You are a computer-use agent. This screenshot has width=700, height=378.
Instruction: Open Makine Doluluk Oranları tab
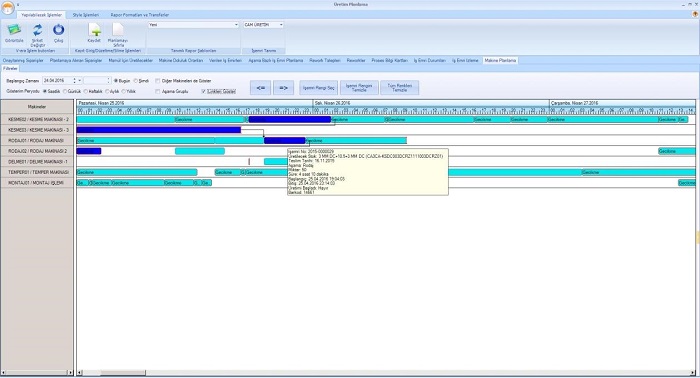pyautogui.click(x=181, y=60)
